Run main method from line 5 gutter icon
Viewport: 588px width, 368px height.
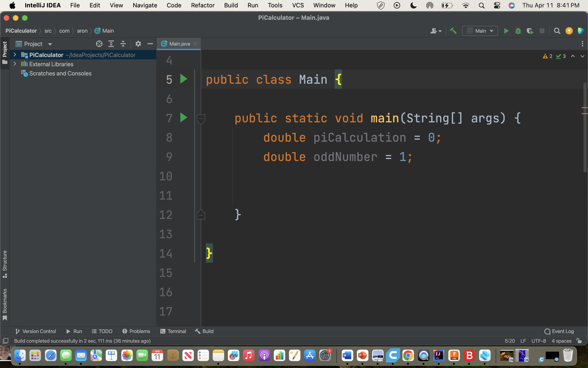point(183,79)
